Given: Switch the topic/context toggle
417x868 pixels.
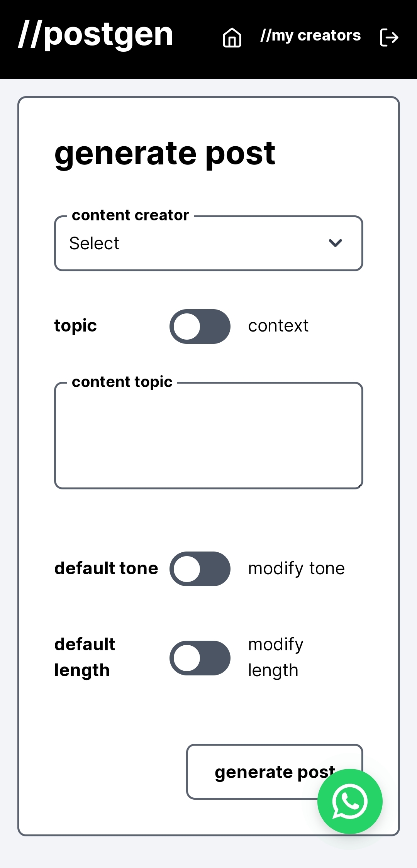Looking at the screenshot, I should (x=200, y=327).
